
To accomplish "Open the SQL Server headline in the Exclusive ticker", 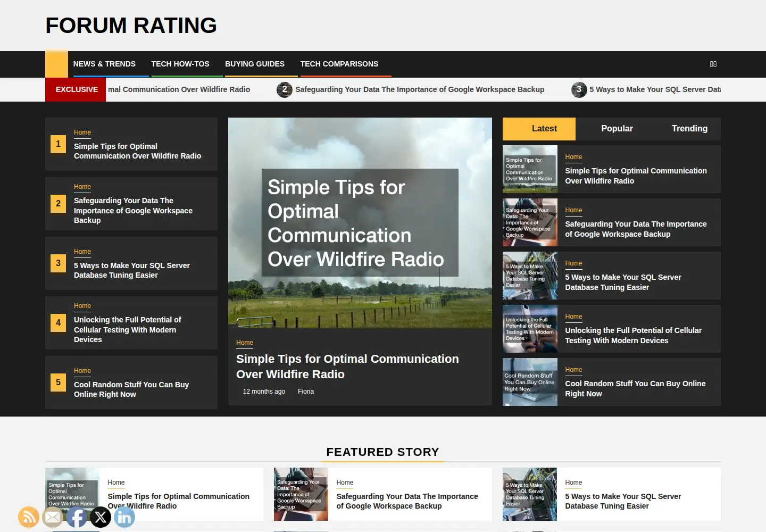I will pyautogui.click(x=655, y=89).
